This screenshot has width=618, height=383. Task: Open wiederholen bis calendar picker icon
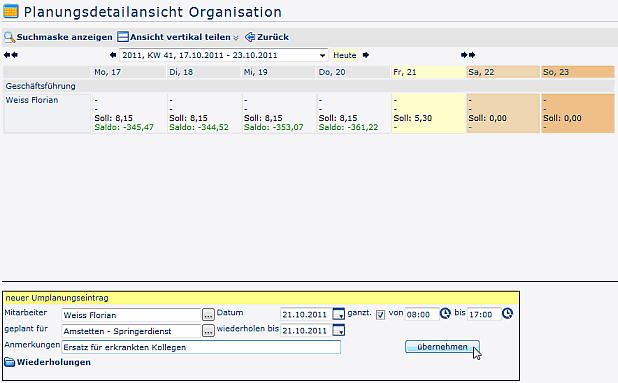coord(339,330)
